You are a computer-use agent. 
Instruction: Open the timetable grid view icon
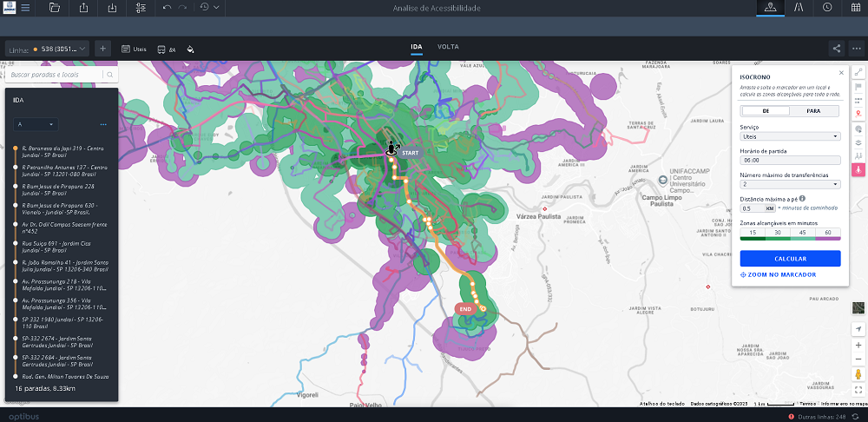[855, 7]
